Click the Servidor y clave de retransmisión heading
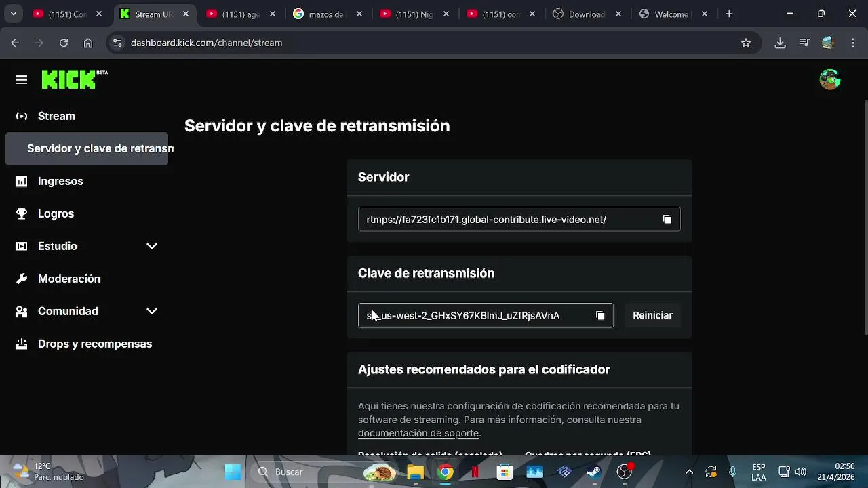Image resolution: width=868 pixels, height=488 pixels. pyautogui.click(x=317, y=126)
